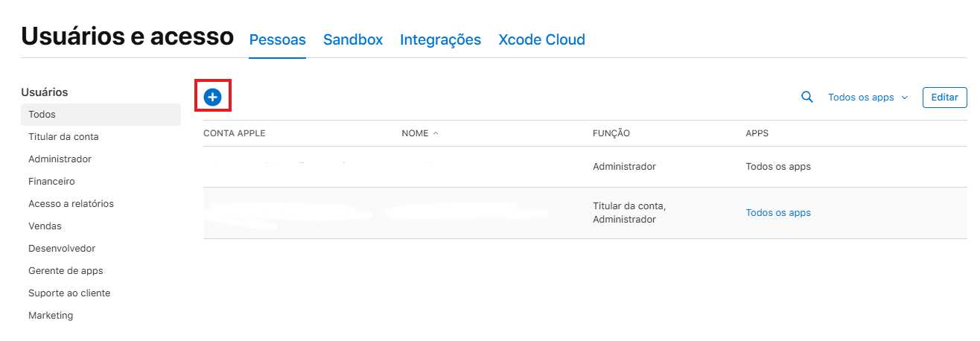Open the Todos os apps link for account holder
This screenshot has width=980, height=341.
[777, 213]
